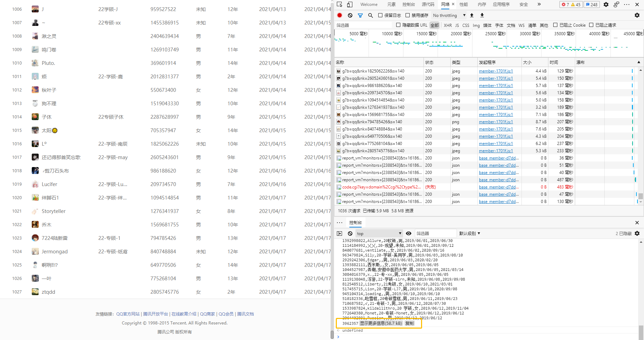Open member-1701f.js:1 initiator for nk=1825062226
Viewport: 644px width, 340px height.
pos(496,71)
